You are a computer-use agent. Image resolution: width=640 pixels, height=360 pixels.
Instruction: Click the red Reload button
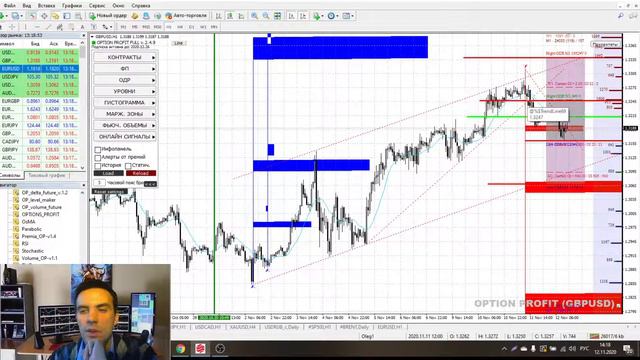pyautogui.click(x=141, y=173)
